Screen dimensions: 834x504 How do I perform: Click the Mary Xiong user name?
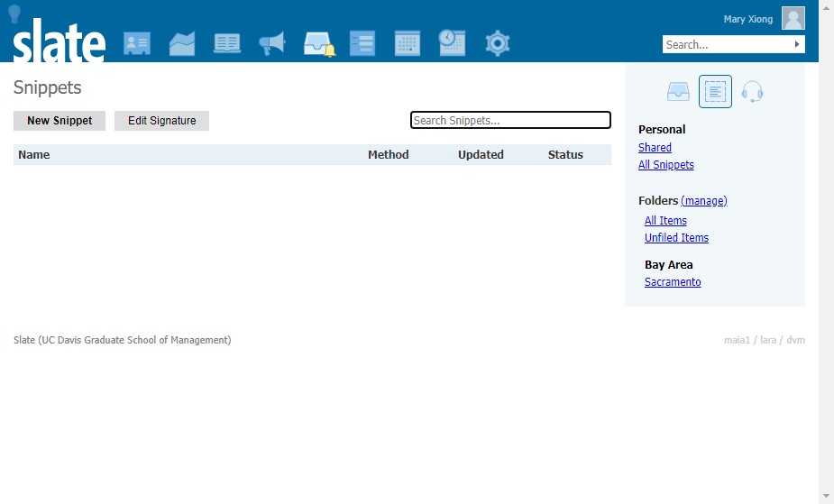pos(747,19)
